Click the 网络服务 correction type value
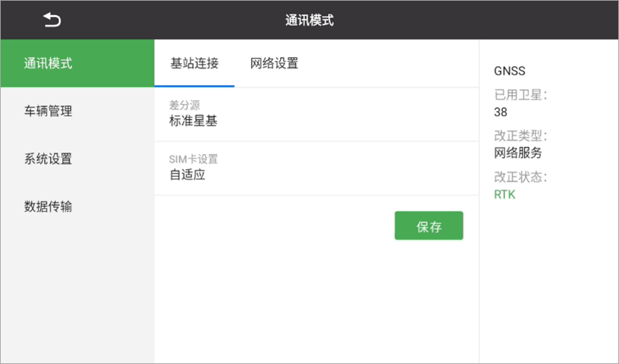The height and width of the screenshot is (364, 619). pyautogui.click(x=518, y=153)
